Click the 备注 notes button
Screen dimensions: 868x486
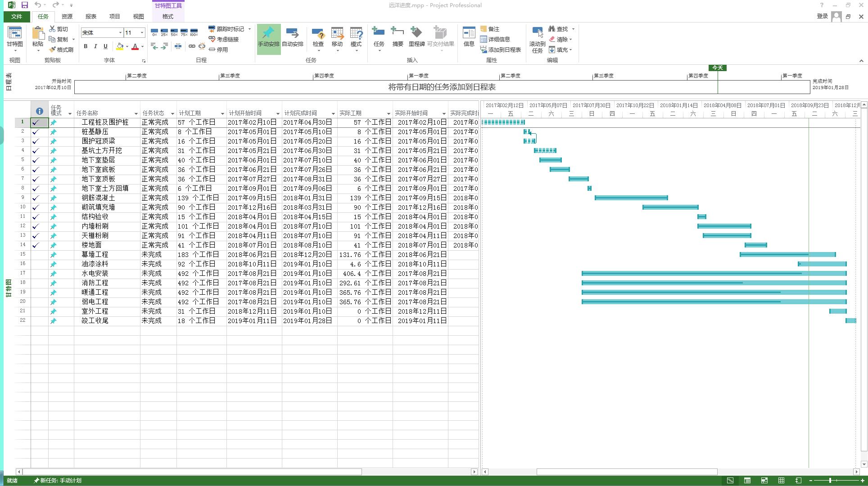pos(490,29)
